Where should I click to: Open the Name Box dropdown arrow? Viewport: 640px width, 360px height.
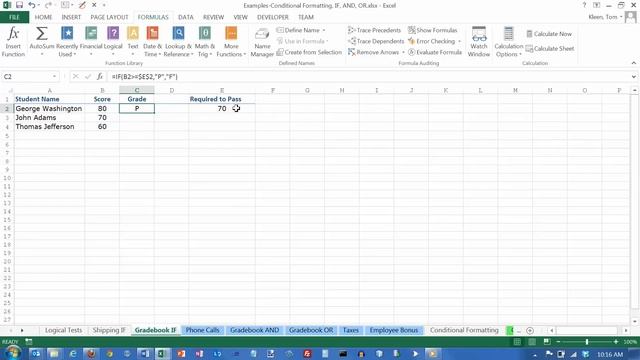(x=54, y=76)
